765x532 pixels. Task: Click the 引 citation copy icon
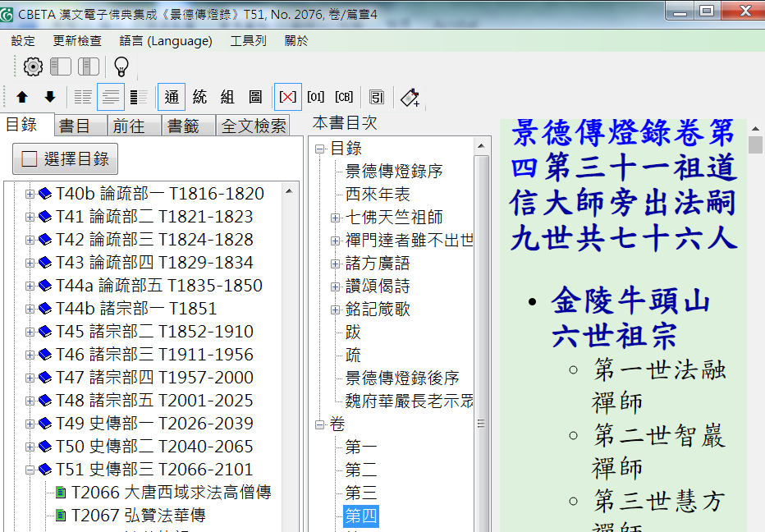click(x=377, y=97)
